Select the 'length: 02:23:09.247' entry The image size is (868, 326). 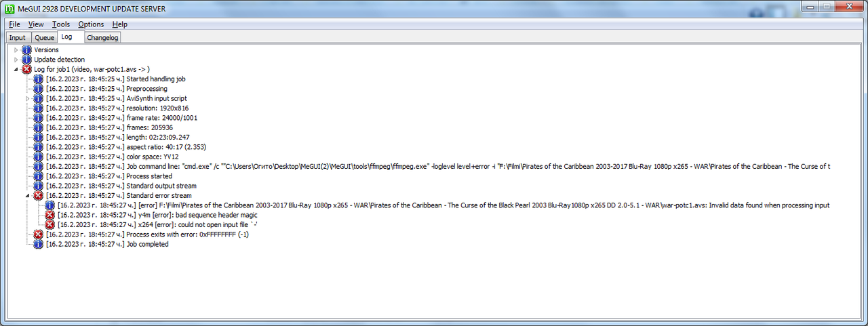coord(118,138)
